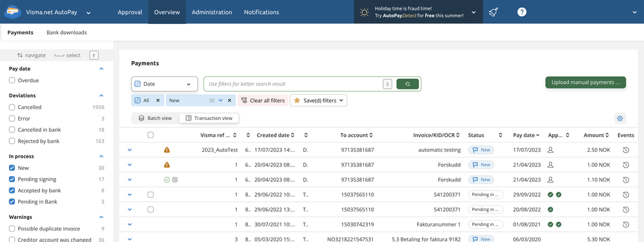This screenshot has width=644, height=242.
Task: Collapse the Warnings section
Action: (x=101, y=217)
